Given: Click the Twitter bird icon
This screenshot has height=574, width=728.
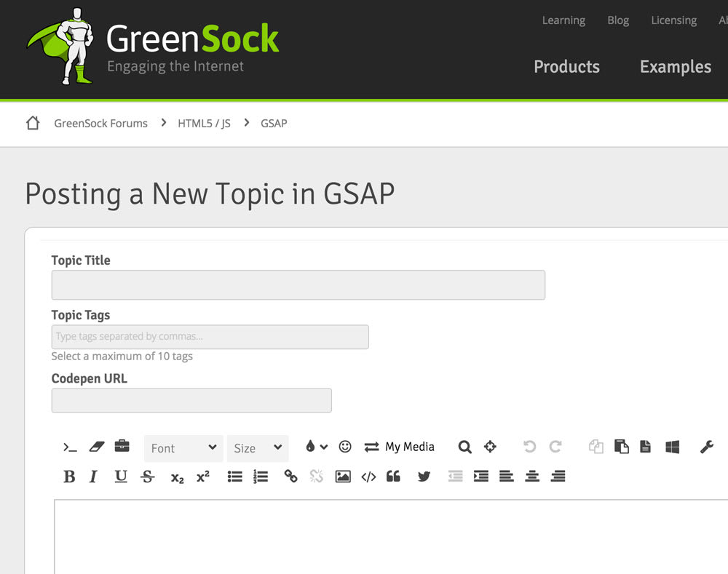Looking at the screenshot, I should point(424,477).
